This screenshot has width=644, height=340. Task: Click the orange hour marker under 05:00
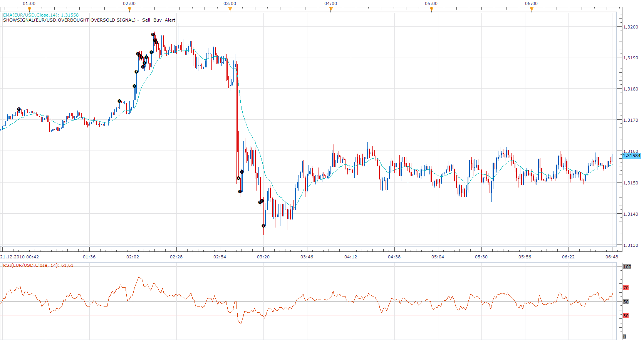tap(431, 10)
